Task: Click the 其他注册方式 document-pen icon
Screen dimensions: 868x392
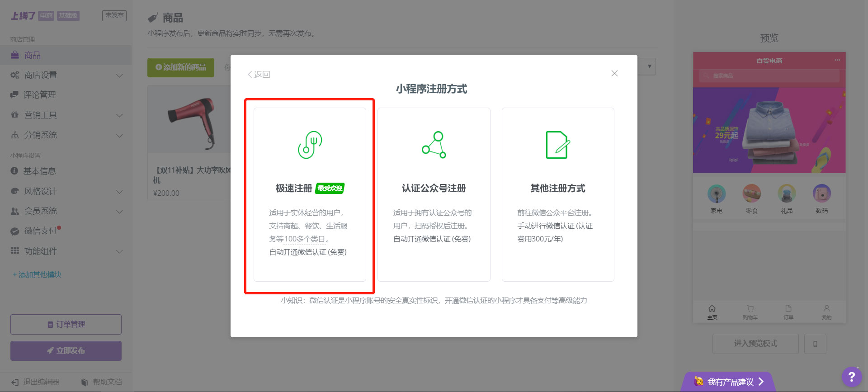Action: (558, 145)
